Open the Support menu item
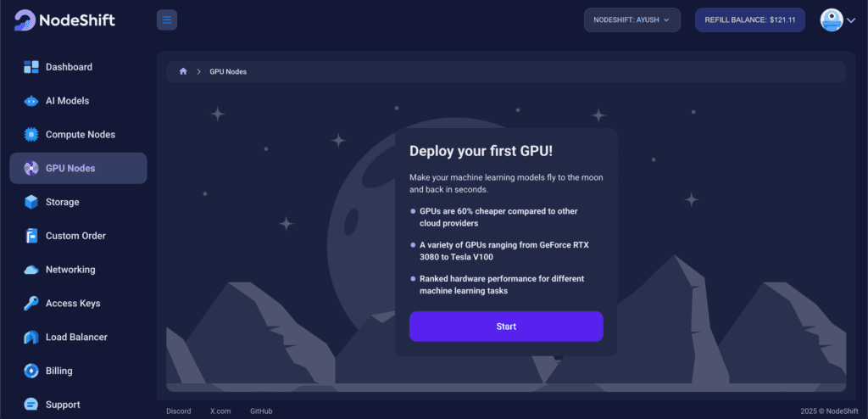 coord(63,405)
